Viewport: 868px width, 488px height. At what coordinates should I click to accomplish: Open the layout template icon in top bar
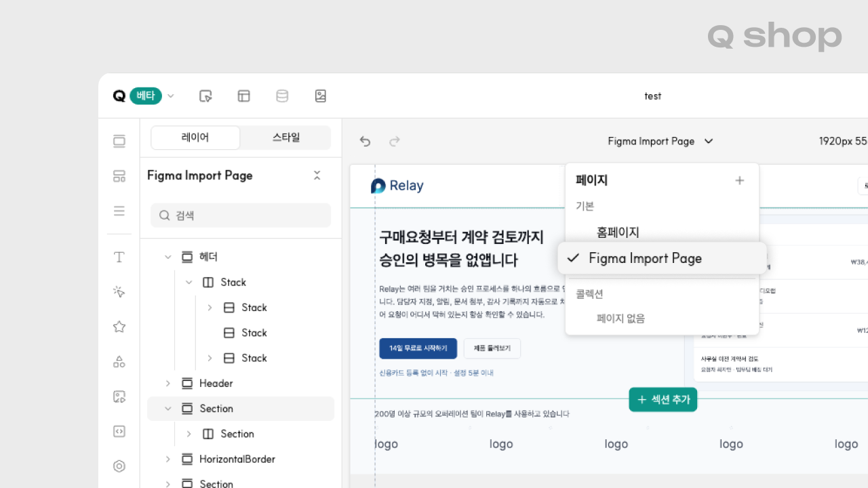point(244,96)
